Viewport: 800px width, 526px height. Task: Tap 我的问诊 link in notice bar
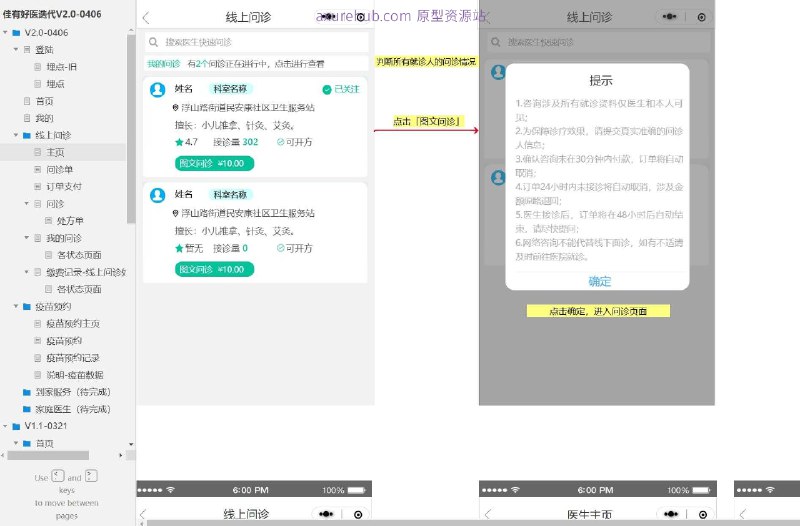[164, 64]
